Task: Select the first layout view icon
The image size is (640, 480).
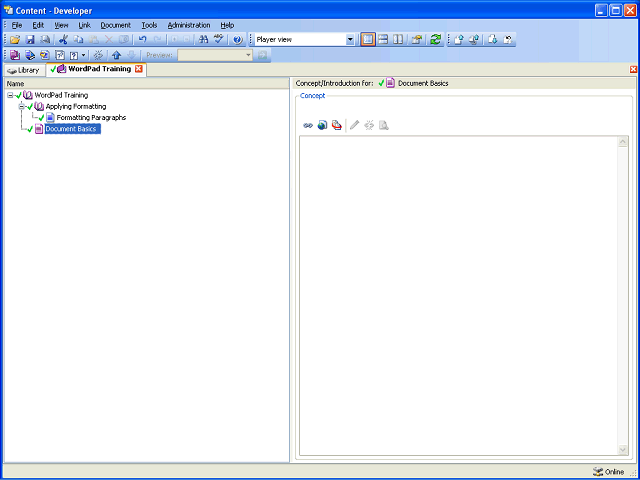Action: tap(368, 40)
